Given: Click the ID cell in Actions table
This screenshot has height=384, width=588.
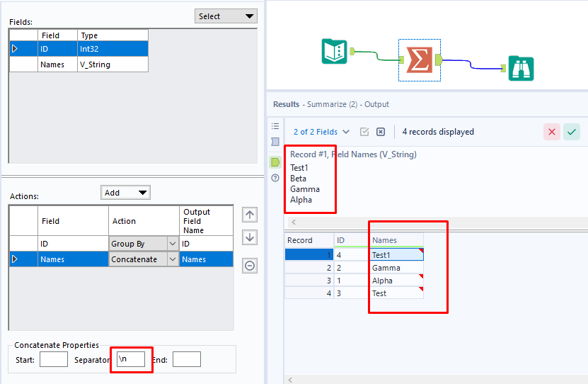Looking at the screenshot, I should point(73,244).
